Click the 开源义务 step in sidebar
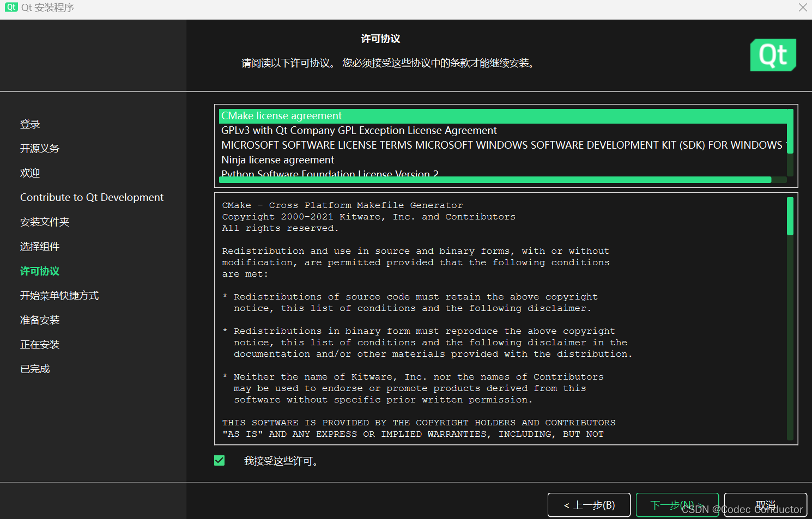812x519 pixels. point(40,149)
